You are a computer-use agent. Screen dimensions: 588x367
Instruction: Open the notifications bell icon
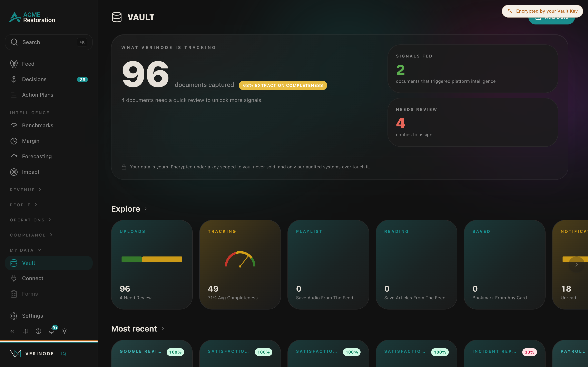point(51,331)
